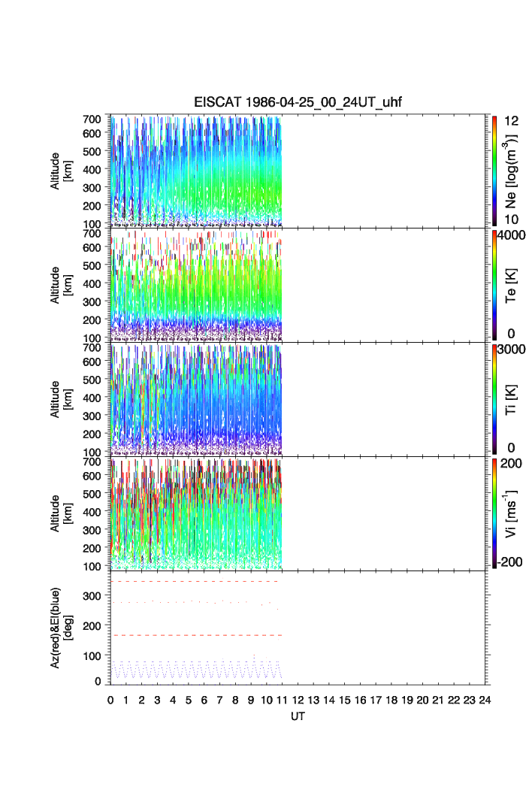Click the 21 tick on UT axis
This screenshot has width=532, height=799.
click(x=438, y=700)
